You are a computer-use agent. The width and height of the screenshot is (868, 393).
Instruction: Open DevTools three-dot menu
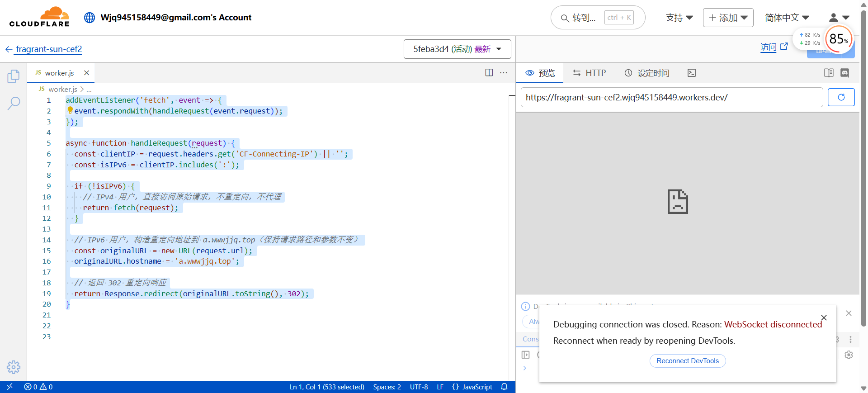click(850, 339)
